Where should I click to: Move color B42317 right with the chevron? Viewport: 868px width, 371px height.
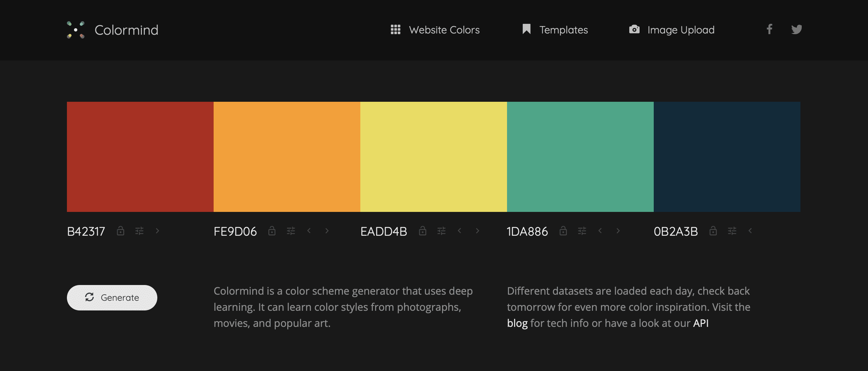(x=157, y=231)
